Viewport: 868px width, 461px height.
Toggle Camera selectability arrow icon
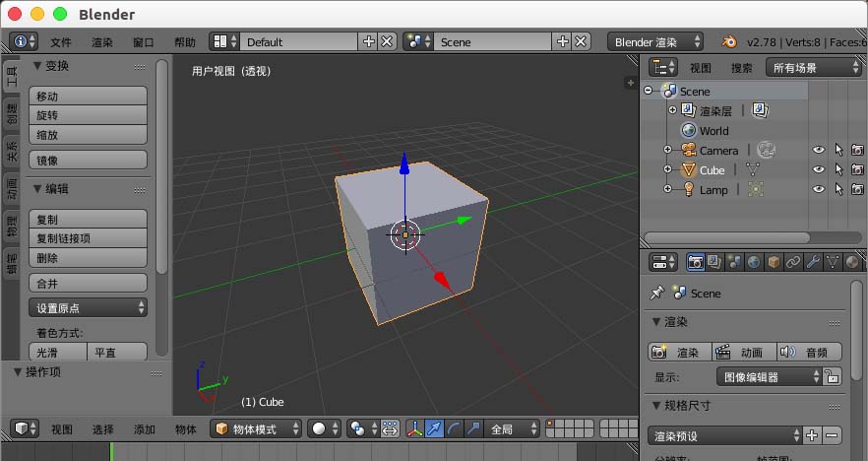click(x=838, y=150)
